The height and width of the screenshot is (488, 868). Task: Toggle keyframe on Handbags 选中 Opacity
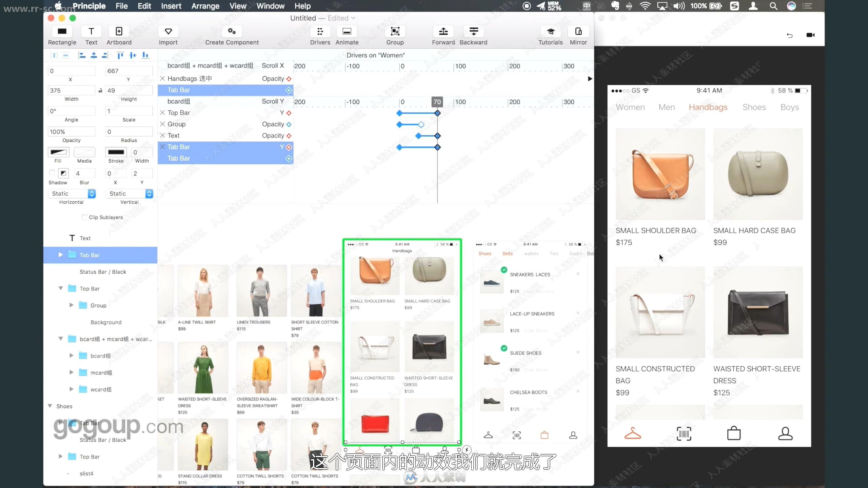(x=289, y=79)
